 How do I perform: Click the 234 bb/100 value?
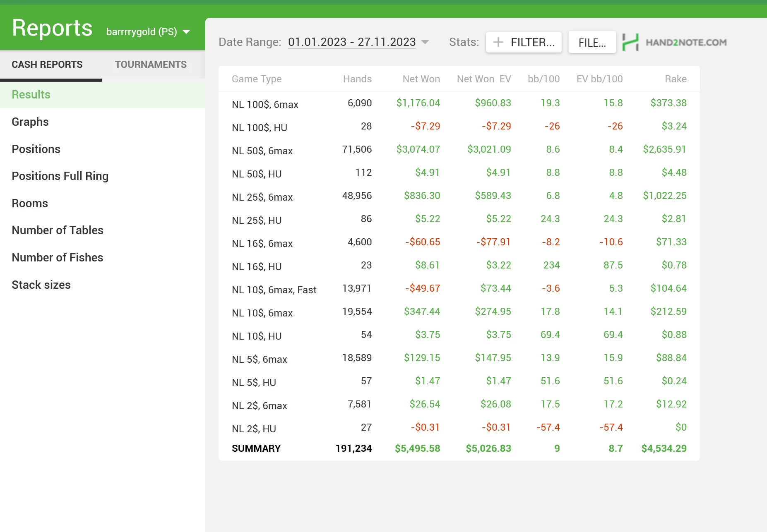click(x=551, y=265)
